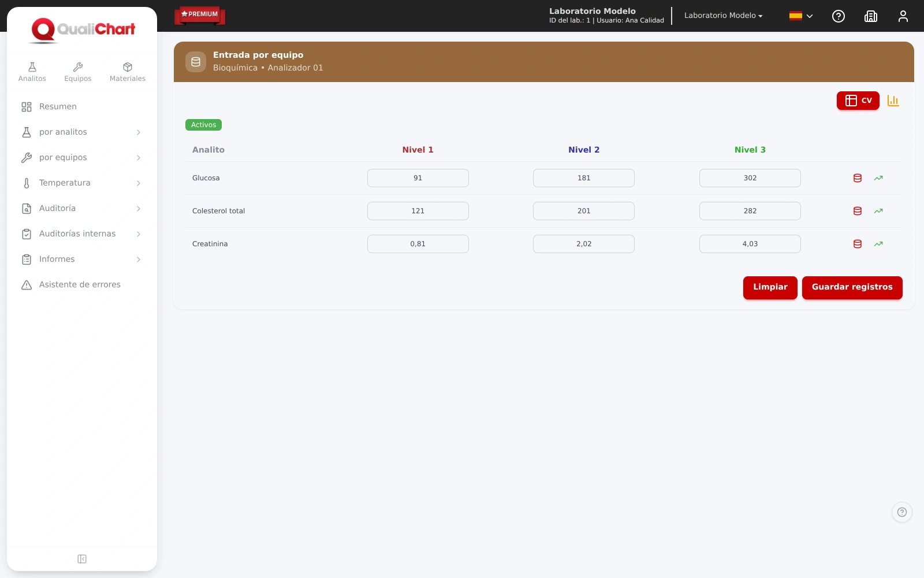Open the Analitos sidebar tab
Screen dimensions: 924x578
point(32,72)
